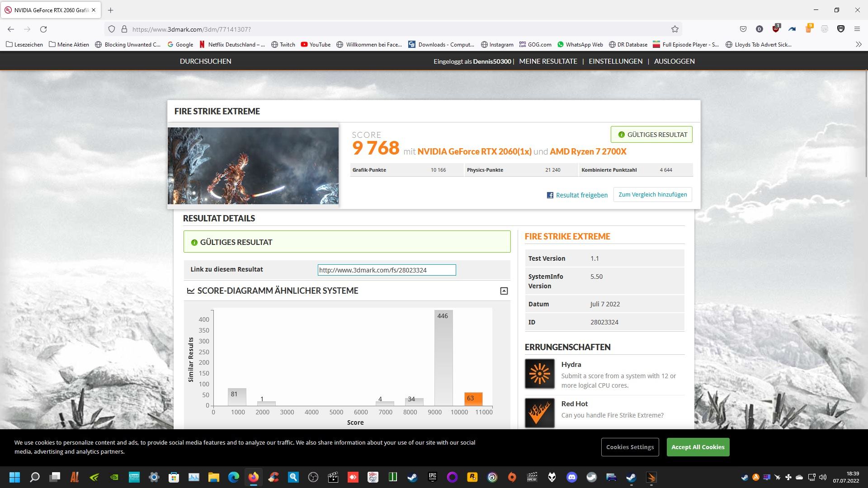This screenshot has width=868, height=488.
Task: Open the Dennis50300 profile link
Action: 492,61
